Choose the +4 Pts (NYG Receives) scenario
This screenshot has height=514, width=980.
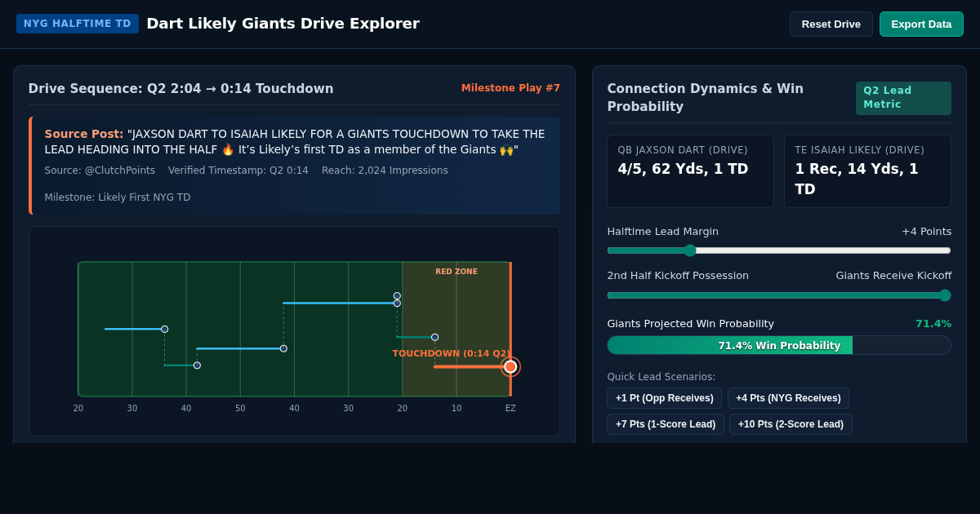pos(788,398)
